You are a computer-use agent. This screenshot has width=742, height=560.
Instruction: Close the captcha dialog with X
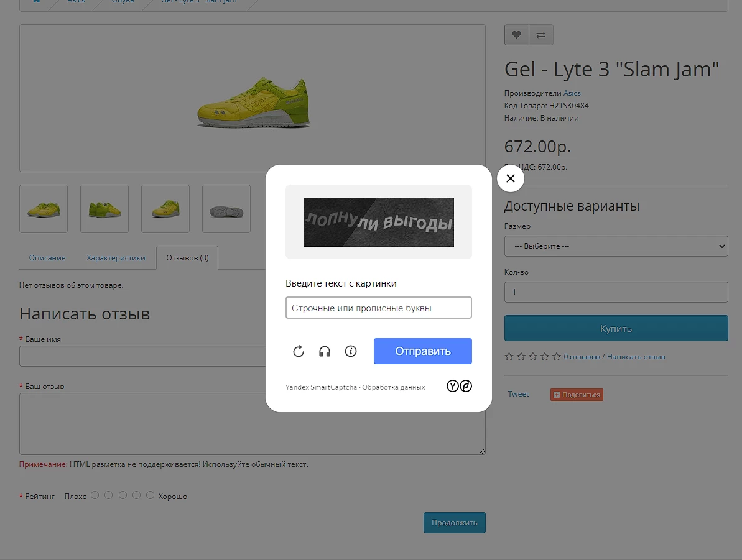click(510, 178)
